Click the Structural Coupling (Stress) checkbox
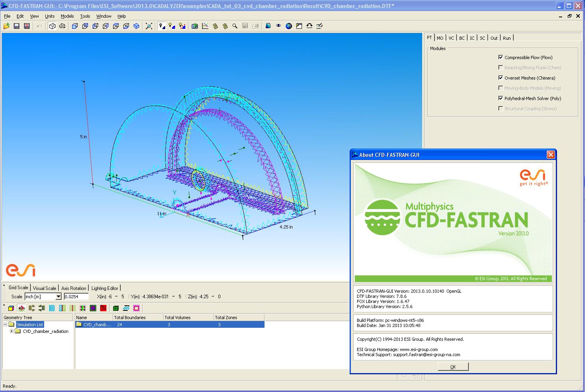 501,108
